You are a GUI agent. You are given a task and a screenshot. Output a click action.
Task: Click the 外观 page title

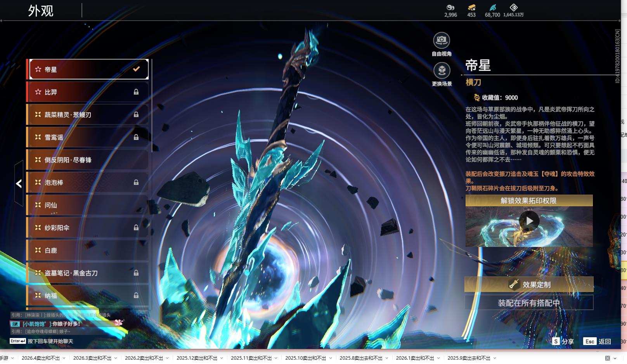pyautogui.click(x=41, y=10)
